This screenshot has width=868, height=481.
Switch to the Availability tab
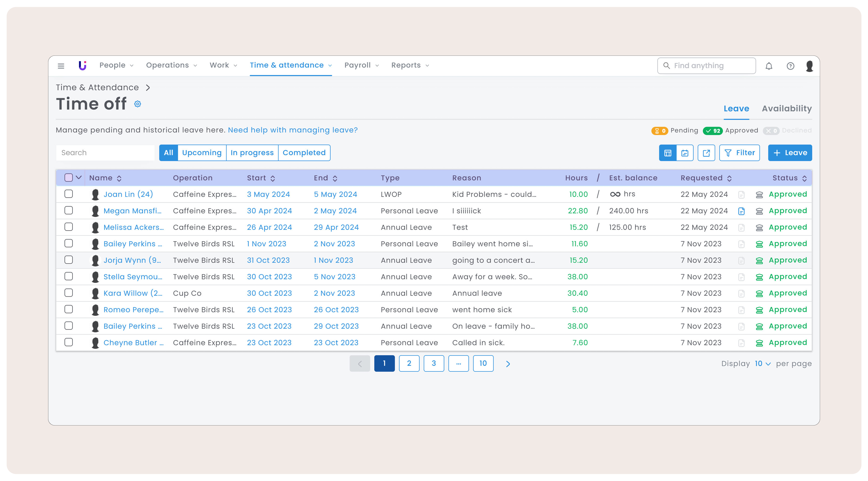[787, 108]
